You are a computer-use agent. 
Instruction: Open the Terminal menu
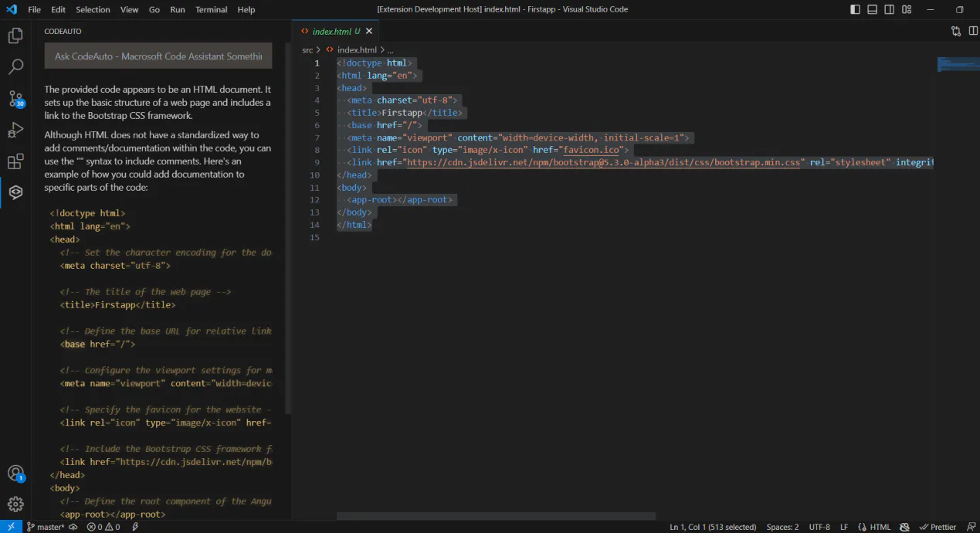[x=211, y=9]
